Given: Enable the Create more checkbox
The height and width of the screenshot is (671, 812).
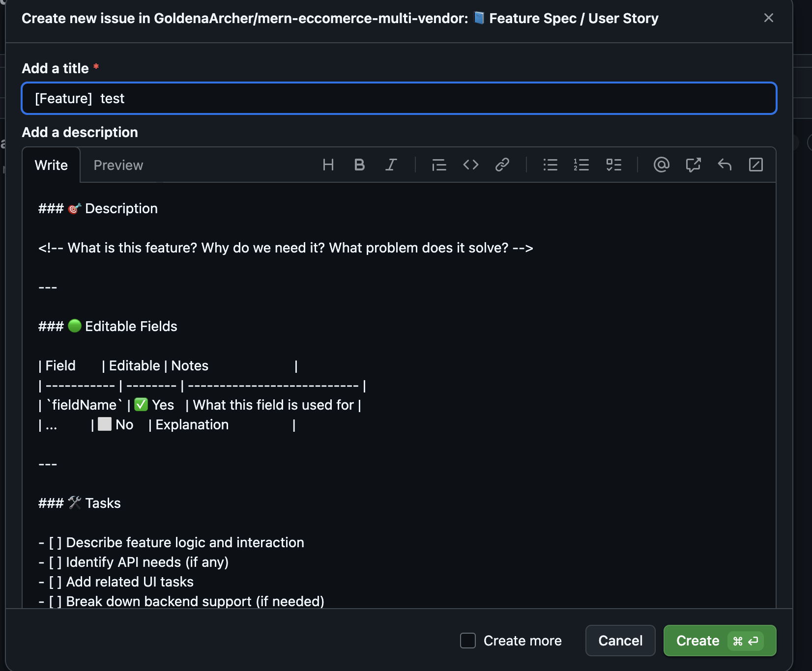Looking at the screenshot, I should (468, 641).
